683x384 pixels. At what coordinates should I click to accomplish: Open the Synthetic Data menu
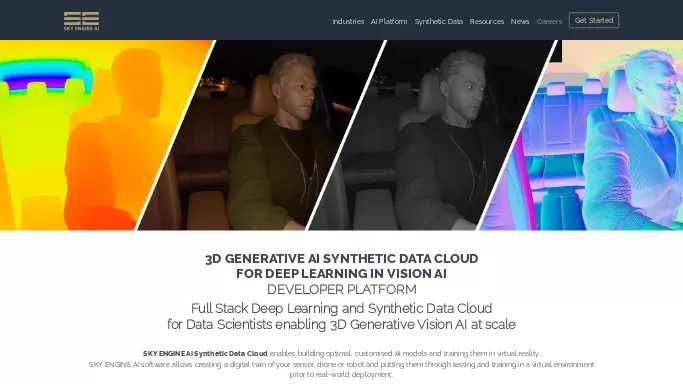pos(439,21)
